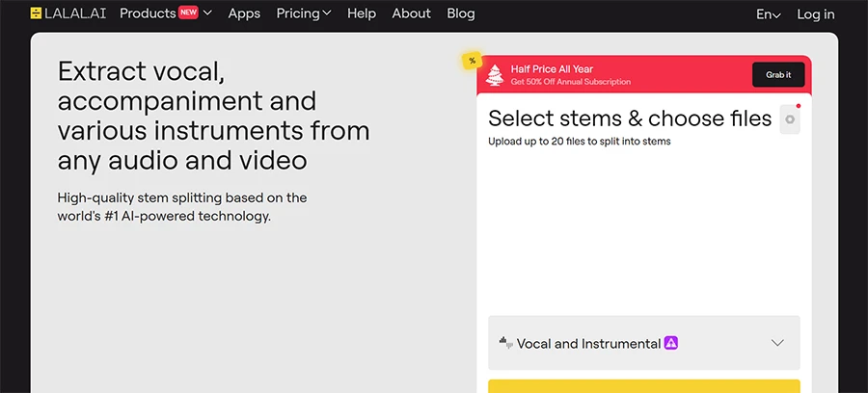The width and height of the screenshot is (868, 393).
Task: Click the yellow percent discount badge
Action: pyautogui.click(x=472, y=61)
